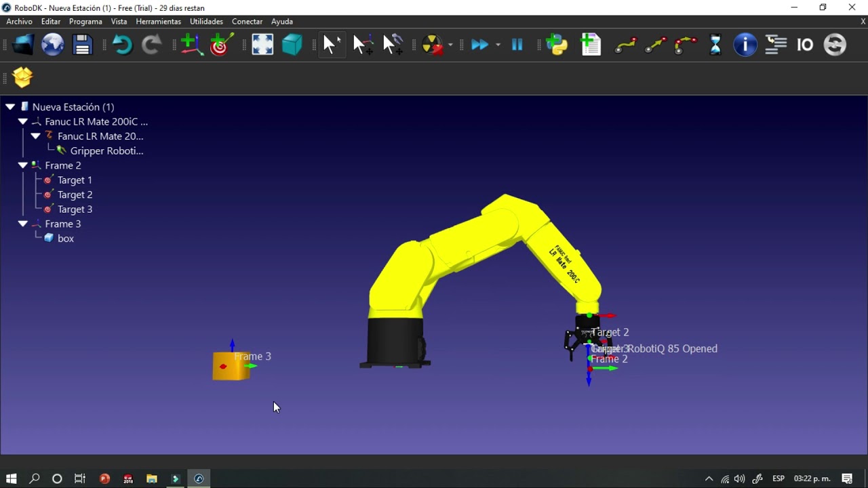Image resolution: width=868 pixels, height=488 pixels.
Task: Close the menu bar X at far right
Action: 863,22
